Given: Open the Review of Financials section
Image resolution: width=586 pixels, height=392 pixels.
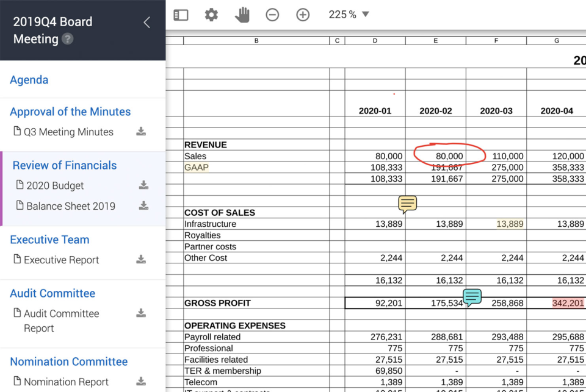Looking at the screenshot, I should click(64, 165).
